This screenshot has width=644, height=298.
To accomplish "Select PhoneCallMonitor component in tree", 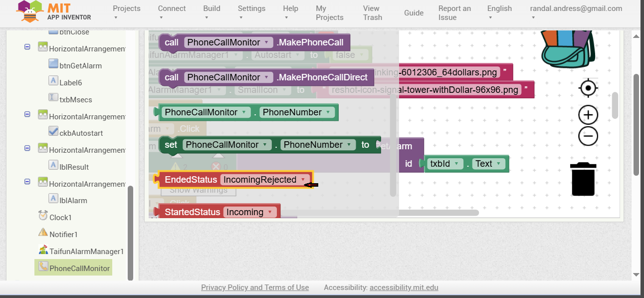I will tap(79, 268).
